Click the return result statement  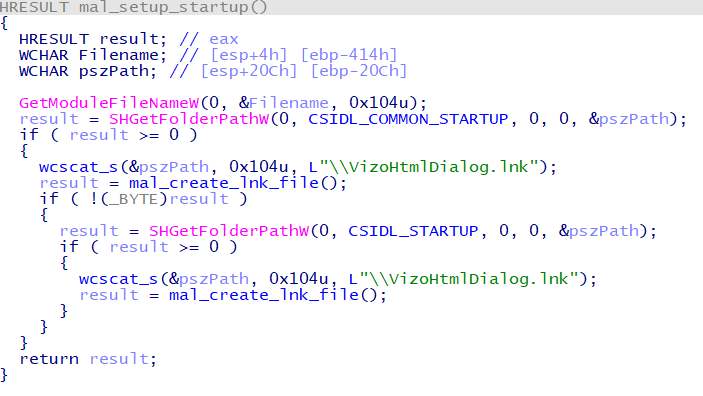point(88,359)
